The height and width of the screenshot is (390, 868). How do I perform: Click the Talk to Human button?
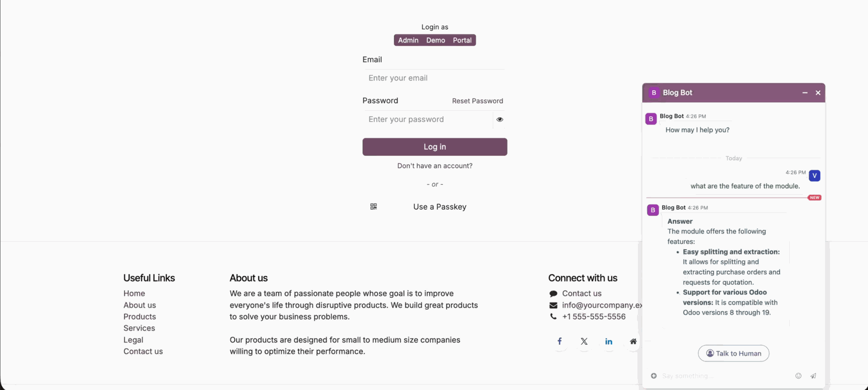[733, 353]
